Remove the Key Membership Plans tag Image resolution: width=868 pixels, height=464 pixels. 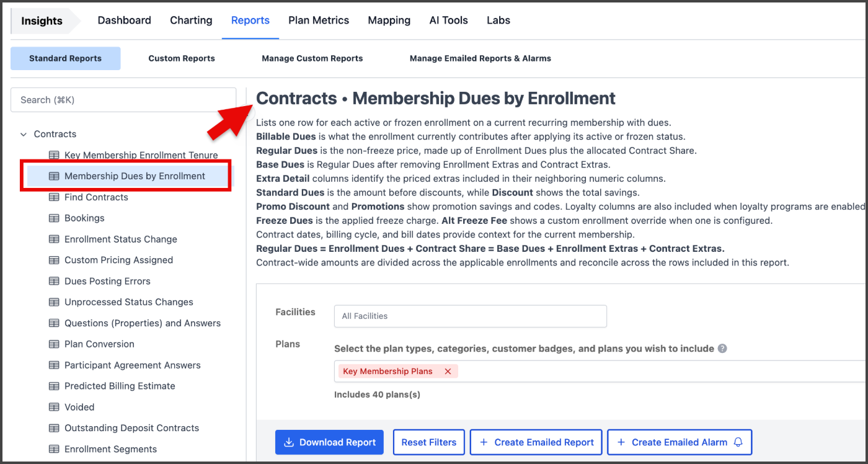coord(448,372)
